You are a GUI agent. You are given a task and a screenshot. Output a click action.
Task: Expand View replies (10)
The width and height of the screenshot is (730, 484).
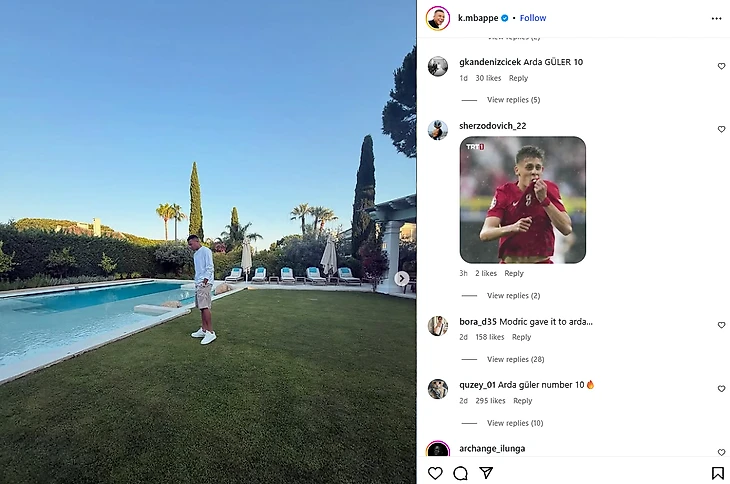pyautogui.click(x=515, y=423)
